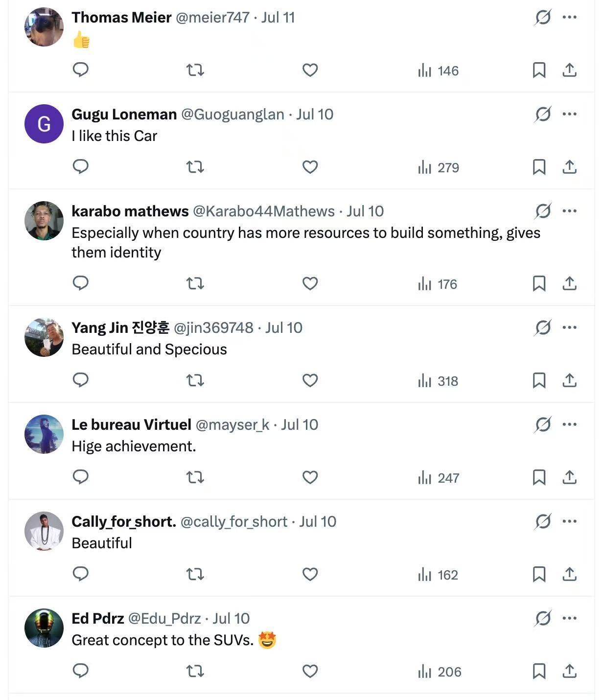
Task: Like karabo mathews' tweet
Action: pos(310,283)
